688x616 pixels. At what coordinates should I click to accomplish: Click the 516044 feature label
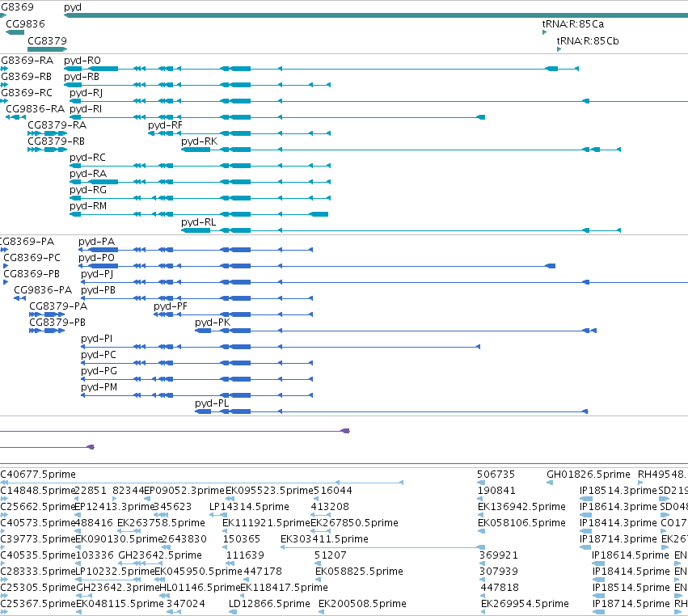[333, 491]
